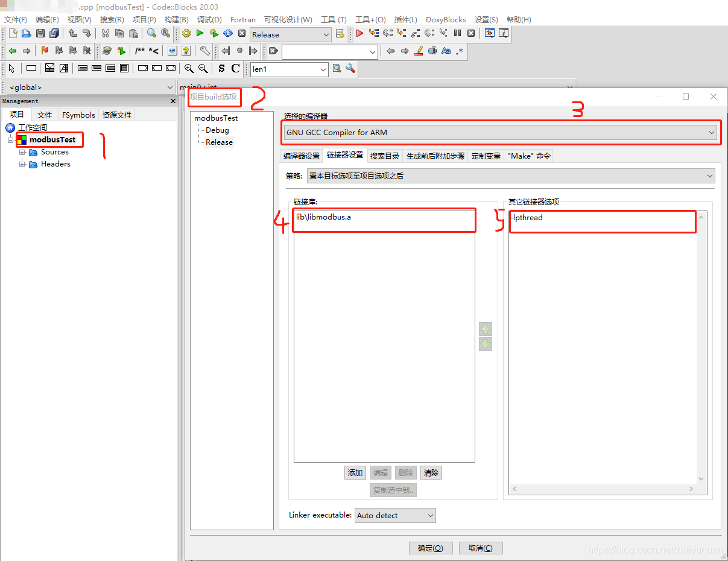This screenshot has width=728, height=561.
Task: Click the Zoom out magnifier icon
Action: tap(203, 69)
